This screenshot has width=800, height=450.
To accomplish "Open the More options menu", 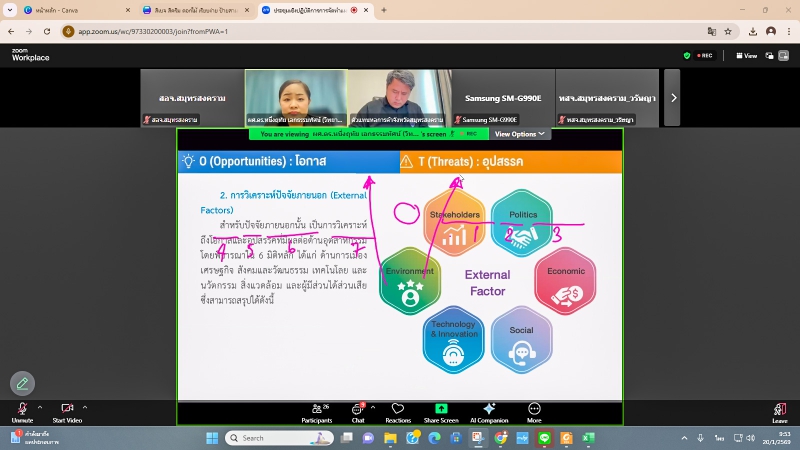I will click(534, 410).
